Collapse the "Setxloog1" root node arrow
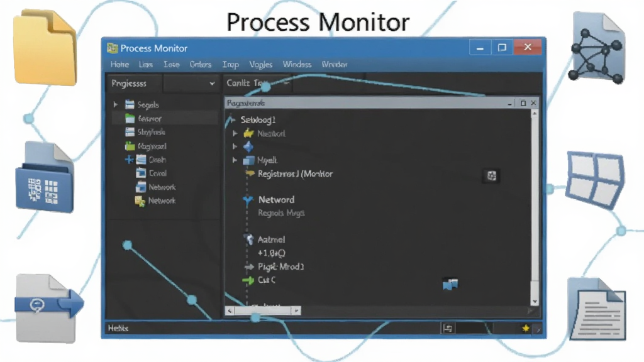The height and width of the screenshot is (362, 644). (233, 120)
